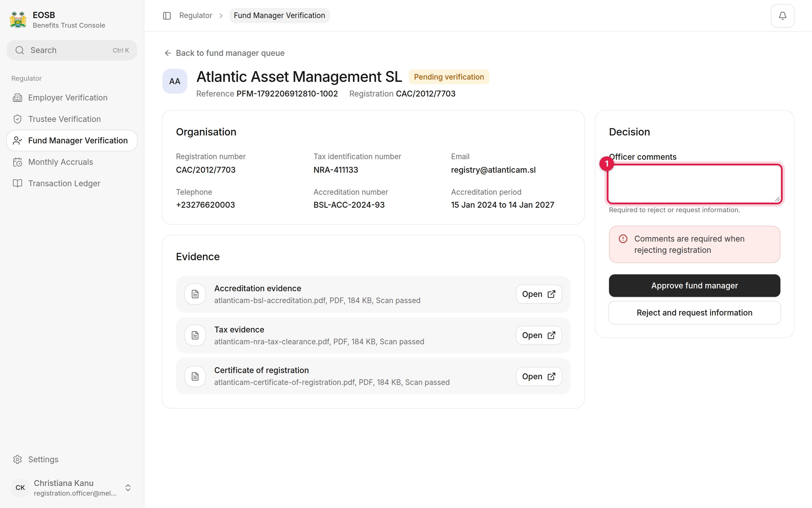Select tax number NRA-411133
The height and width of the screenshot is (508, 812).
(x=336, y=170)
